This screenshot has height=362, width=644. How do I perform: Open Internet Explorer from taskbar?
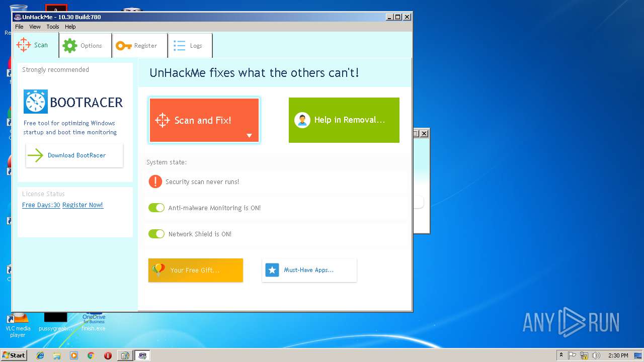point(40,355)
